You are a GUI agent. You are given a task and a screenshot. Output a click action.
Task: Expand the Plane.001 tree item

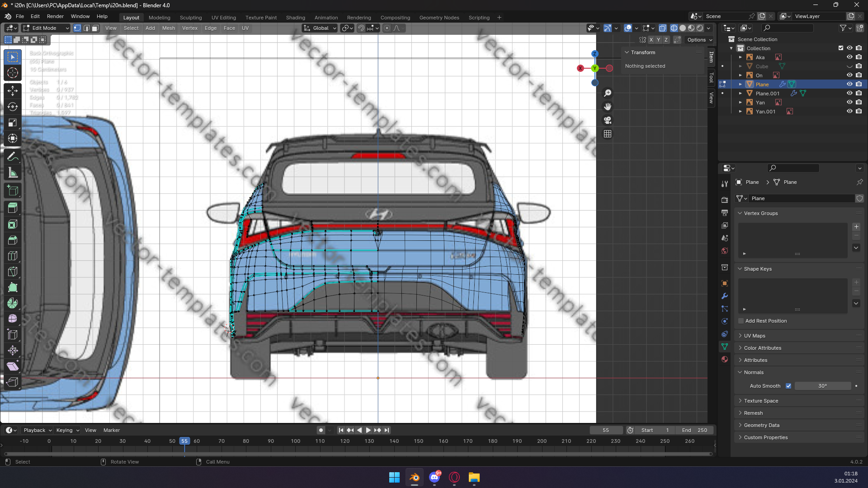[740, 94]
